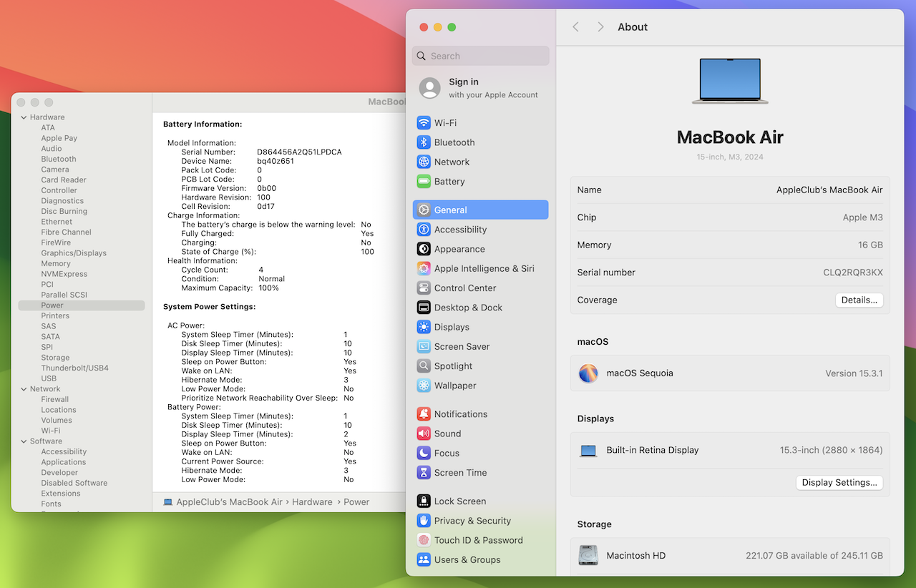Viewport: 916px width, 588px height.
Task: Select Volumes under Network section
Action: click(x=57, y=420)
